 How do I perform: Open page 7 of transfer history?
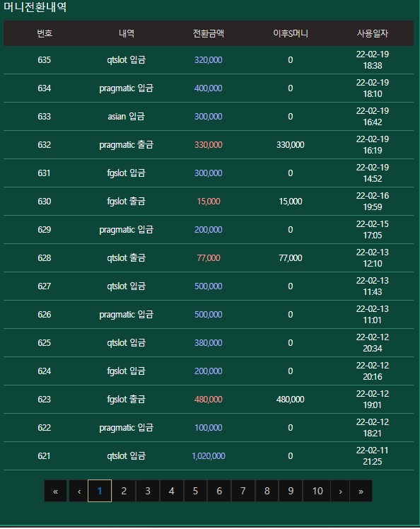point(243,491)
